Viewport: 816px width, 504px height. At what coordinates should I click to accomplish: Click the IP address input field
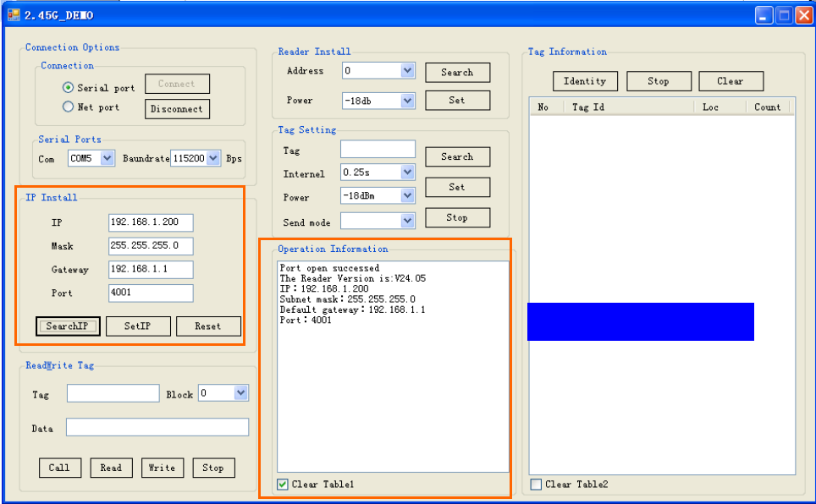pyautogui.click(x=151, y=222)
